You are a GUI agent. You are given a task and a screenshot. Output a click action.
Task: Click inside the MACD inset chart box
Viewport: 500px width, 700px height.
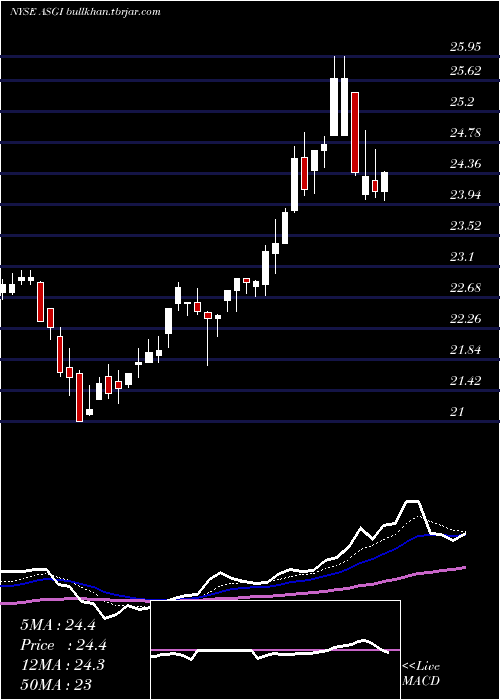click(275, 650)
